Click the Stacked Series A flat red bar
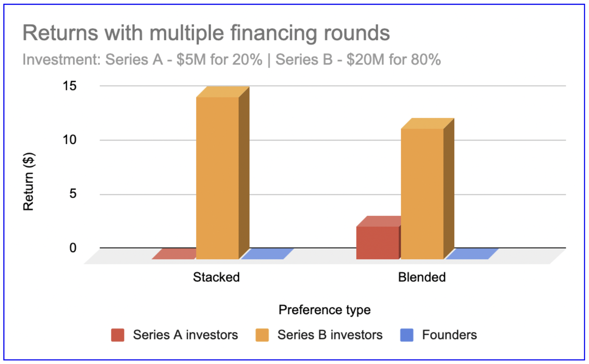The image size is (589, 364). [x=174, y=254]
